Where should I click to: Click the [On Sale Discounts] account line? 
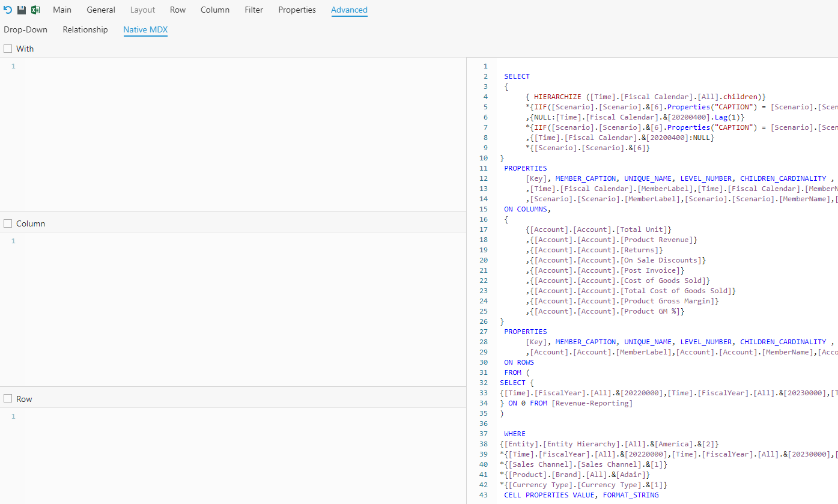point(616,260)
